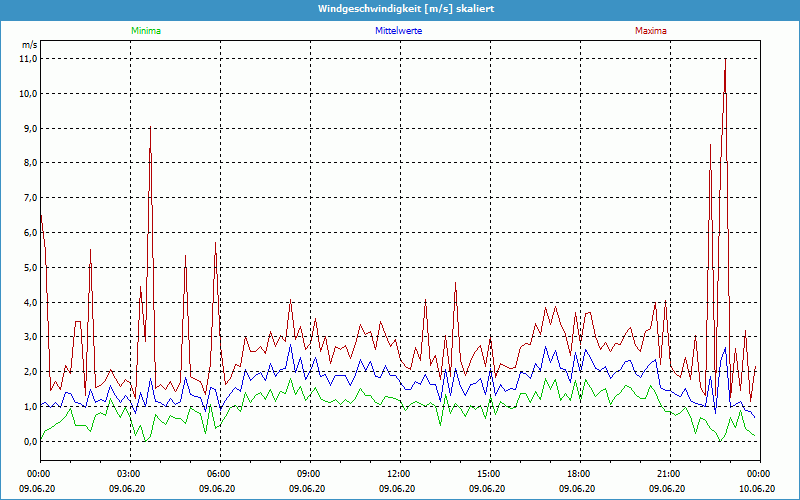
Task: Click the 9,0 m/s red peak near 03:30
Action: (150, 128)
